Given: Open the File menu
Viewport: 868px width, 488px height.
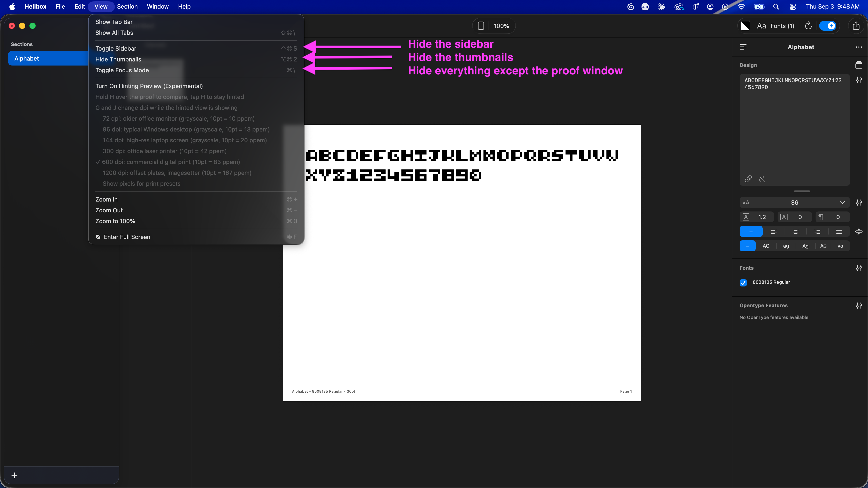Looking at the screenshot, I should 60,6.
